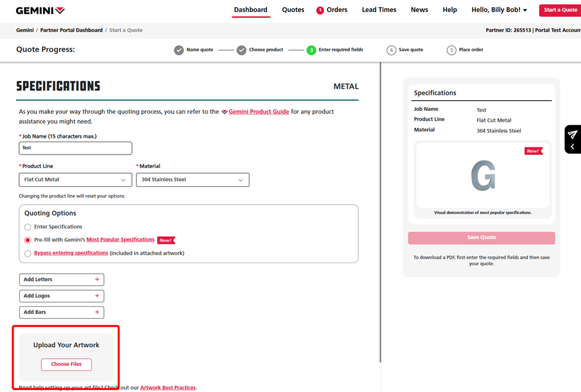This screenshot has height=392, width=581.
Task: Go to the Quotes menu item
Action: pos(293,10)
